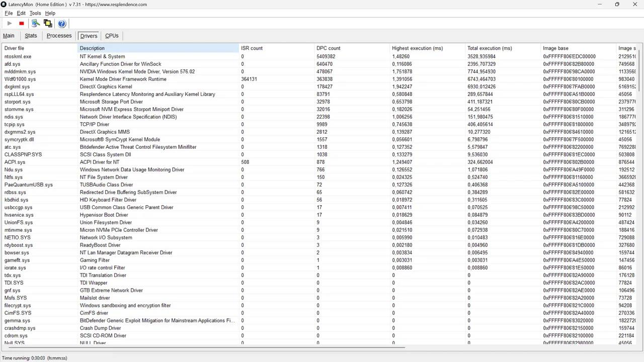Select the ntoskrnl.exe driver row
This screenshot has width=644, height=362.
(x=18, y=57)
